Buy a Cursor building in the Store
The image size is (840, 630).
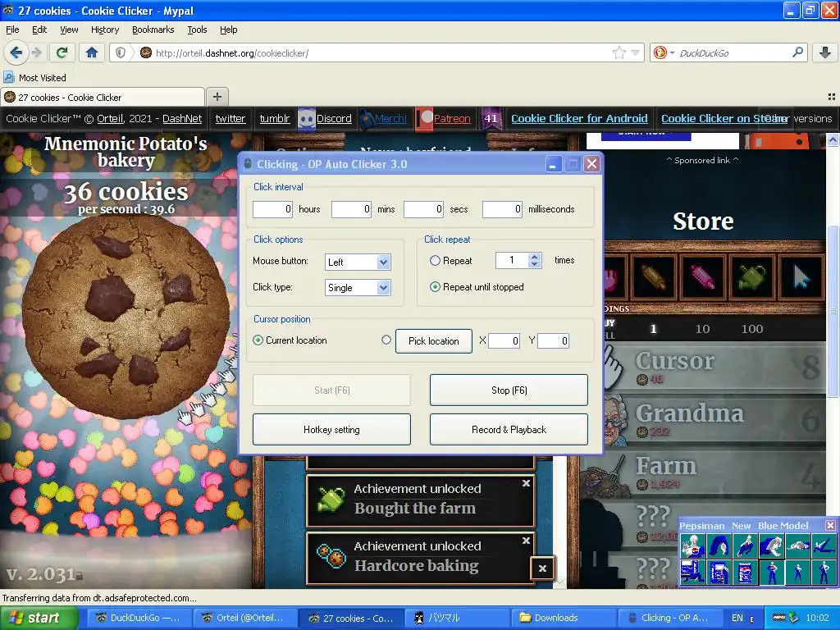[x=715, y=367]
